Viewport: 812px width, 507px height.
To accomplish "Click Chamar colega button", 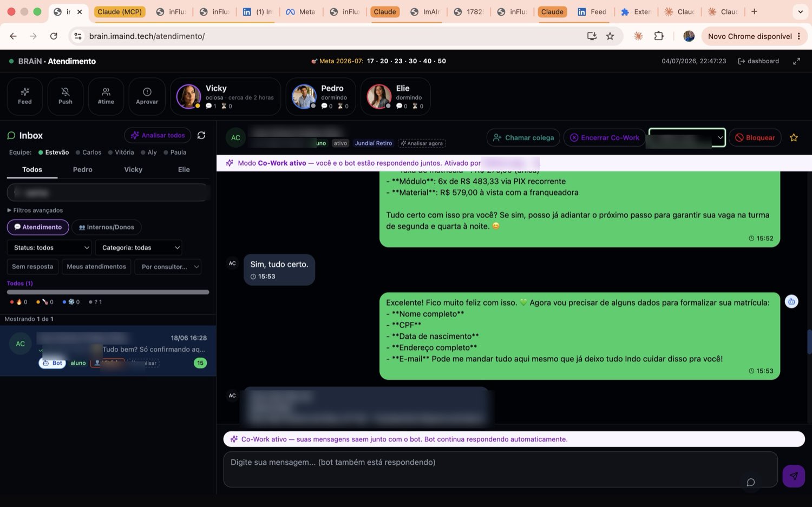I will click(x=523, y=137).
